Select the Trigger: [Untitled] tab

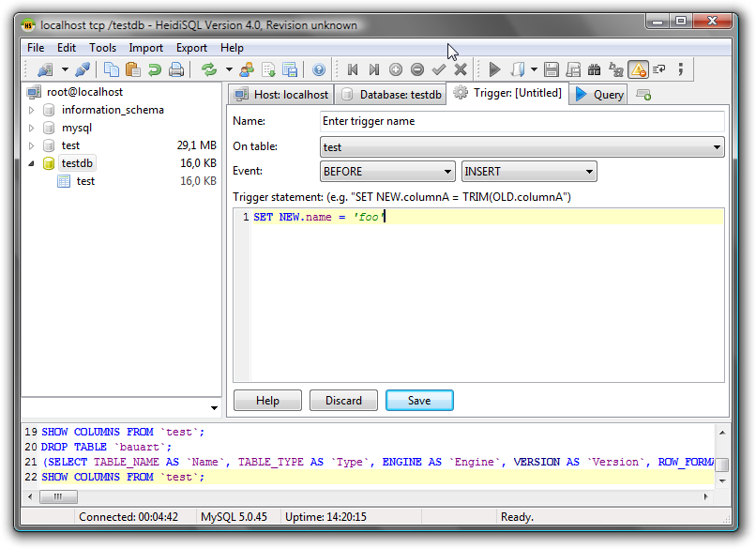click(507, 93)
